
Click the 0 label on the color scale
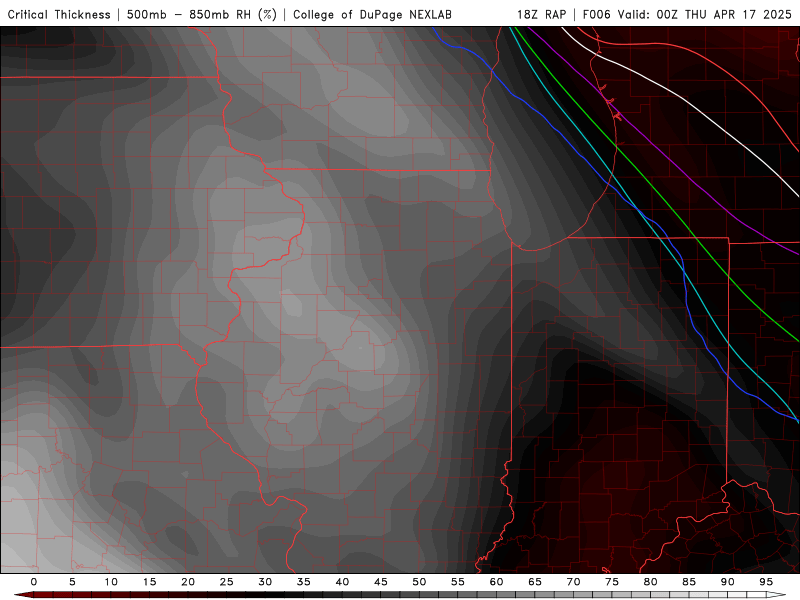(34, 582)
